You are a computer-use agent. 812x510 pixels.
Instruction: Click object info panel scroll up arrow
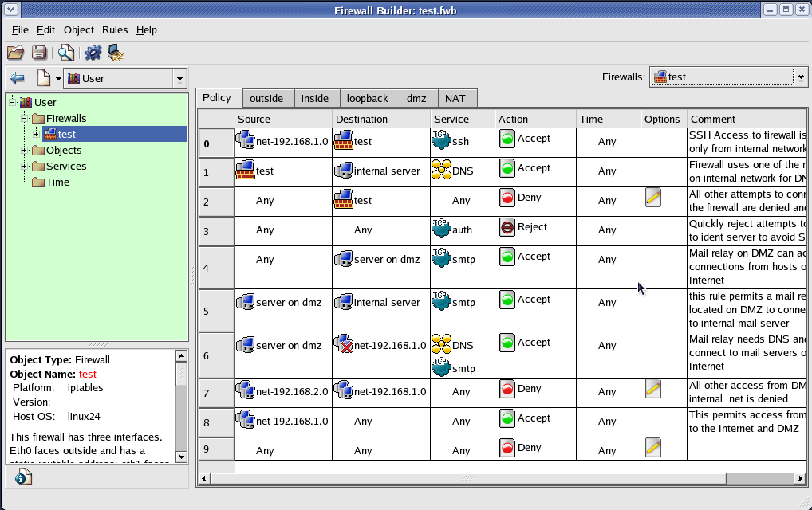pos(181,356)
